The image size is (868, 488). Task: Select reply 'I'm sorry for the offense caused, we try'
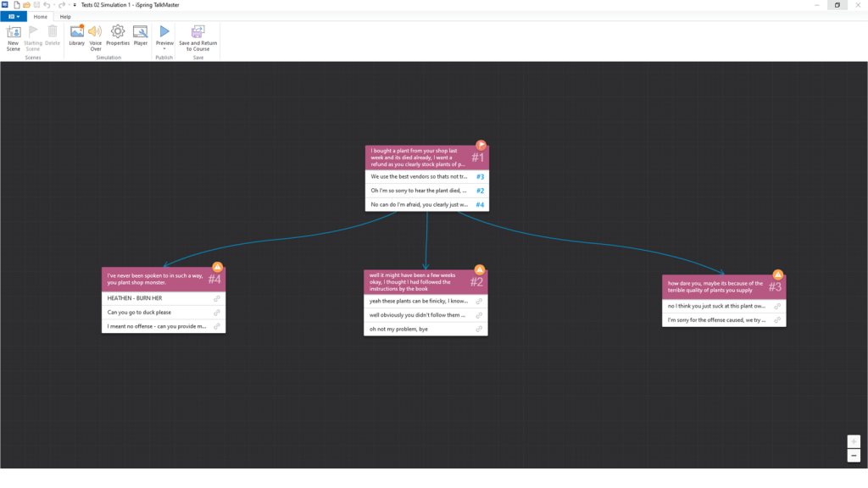pyautogui.click(x=724, y=319)
